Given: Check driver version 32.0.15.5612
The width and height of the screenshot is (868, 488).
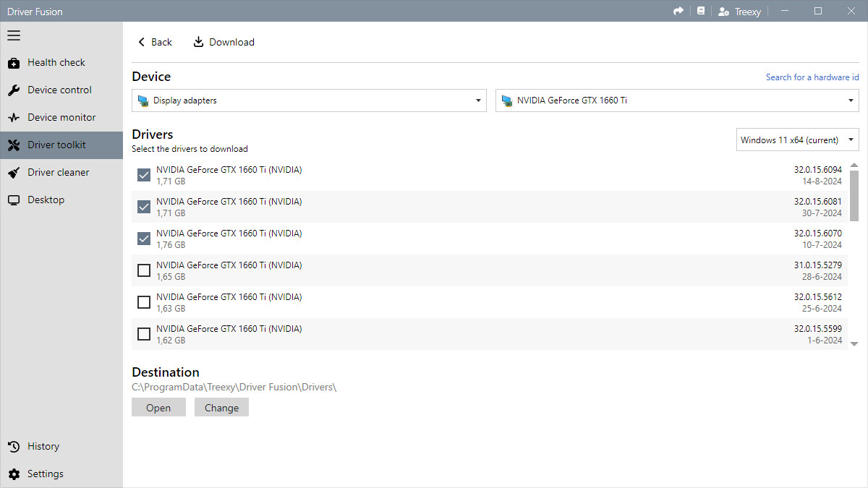Looking at the screenshot, I should (144, 302).
